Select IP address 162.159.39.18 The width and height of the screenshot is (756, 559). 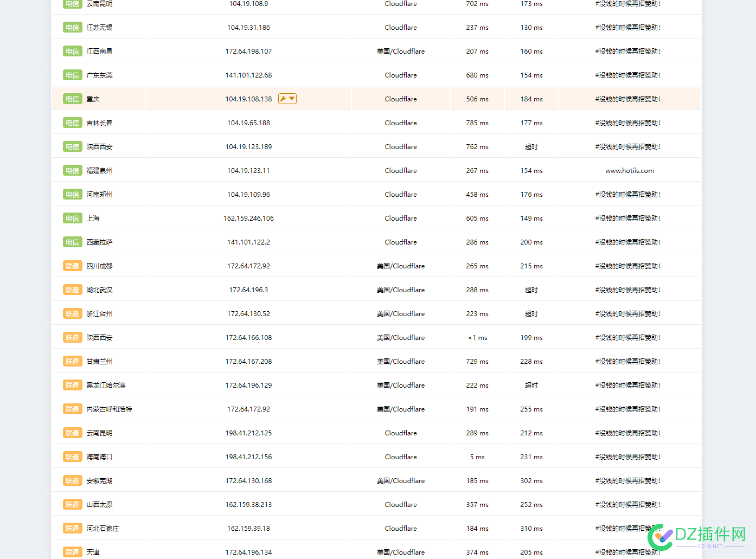tap(248, 529)
